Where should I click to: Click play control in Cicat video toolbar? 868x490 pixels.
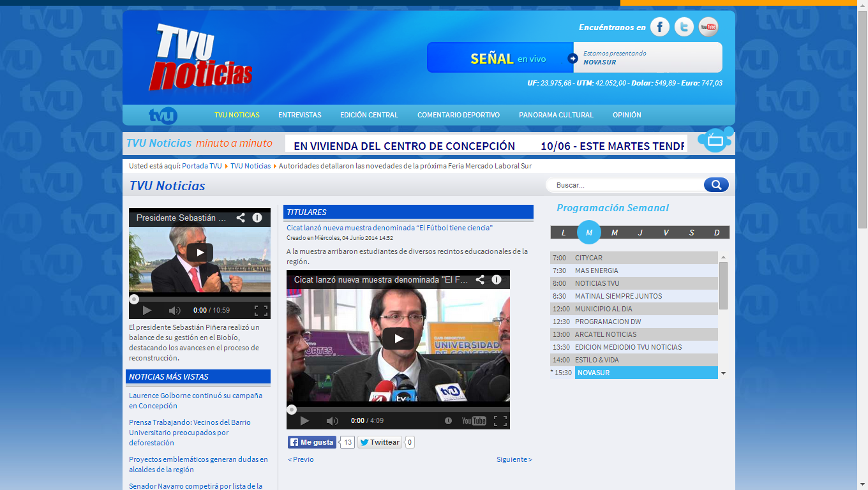pyautogui.click(x=304, y=421)
